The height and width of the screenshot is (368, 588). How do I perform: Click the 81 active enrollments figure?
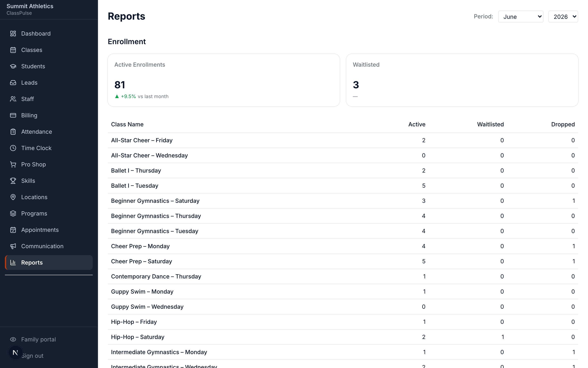pyautogui.click(x=120, y=85)
